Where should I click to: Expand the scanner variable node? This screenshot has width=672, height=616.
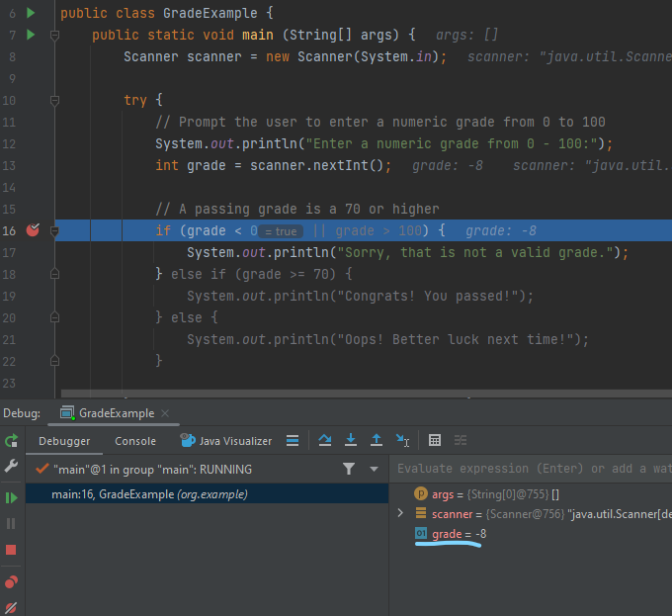point(400,513)
